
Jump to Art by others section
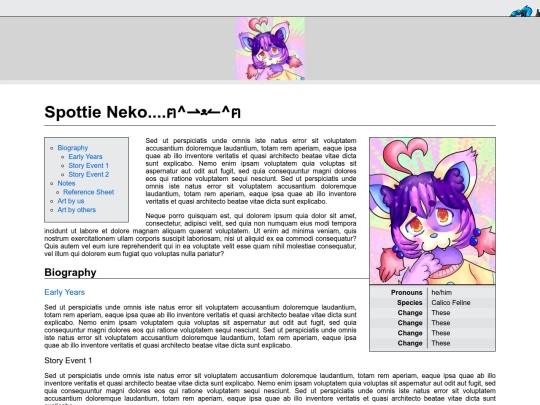(76, 210)
